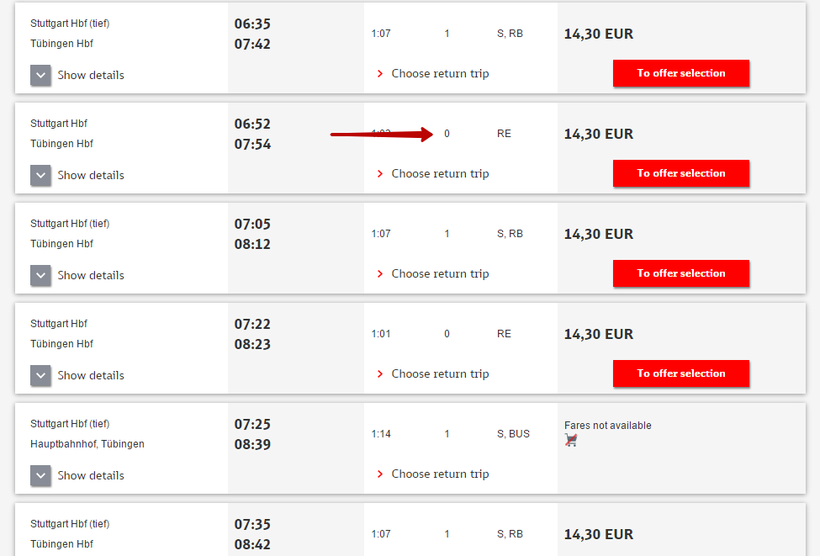Click the 0 changes value the red arrow points to
Viewport: 820px width, 556px height.
447,134
